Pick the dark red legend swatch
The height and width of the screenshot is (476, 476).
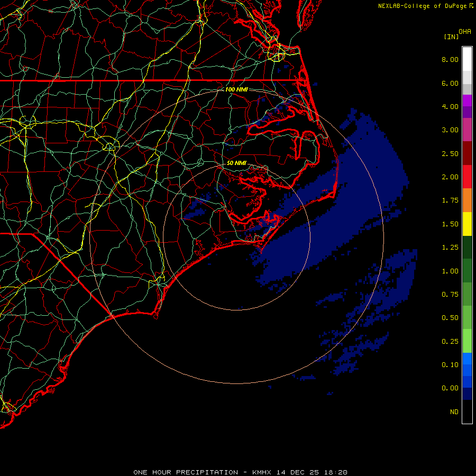click(467, 153)
